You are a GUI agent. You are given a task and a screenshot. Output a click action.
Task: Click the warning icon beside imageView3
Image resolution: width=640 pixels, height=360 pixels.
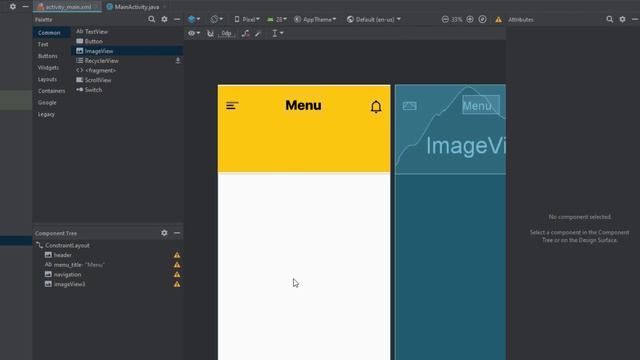[x=177, y=284]
